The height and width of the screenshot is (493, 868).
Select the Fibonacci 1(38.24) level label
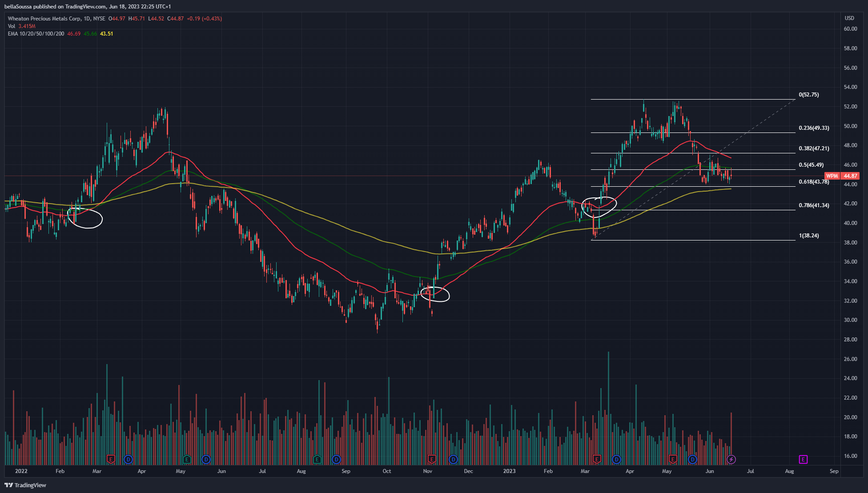click(x=809, y=236)
